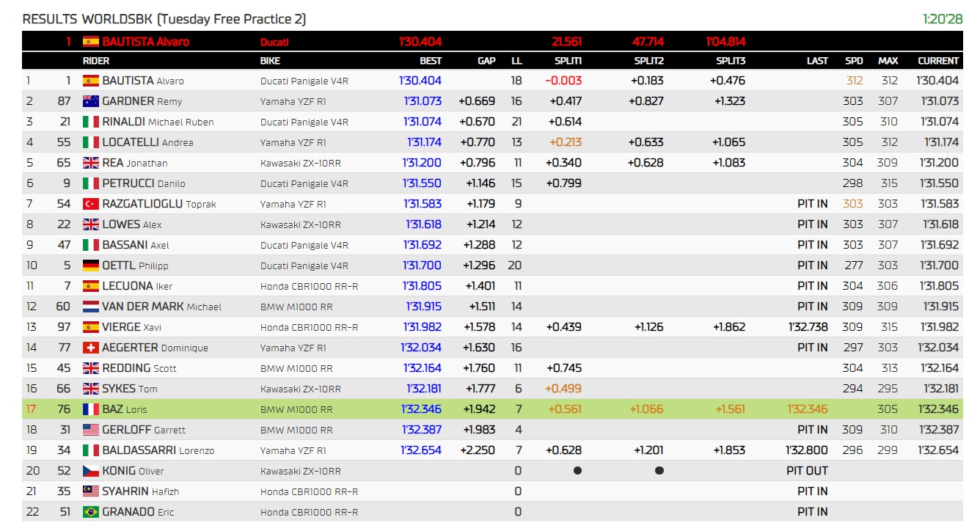This screenshot has height=531, width=980.
Task: Click the BEST column header
Action: click(431, 61)
